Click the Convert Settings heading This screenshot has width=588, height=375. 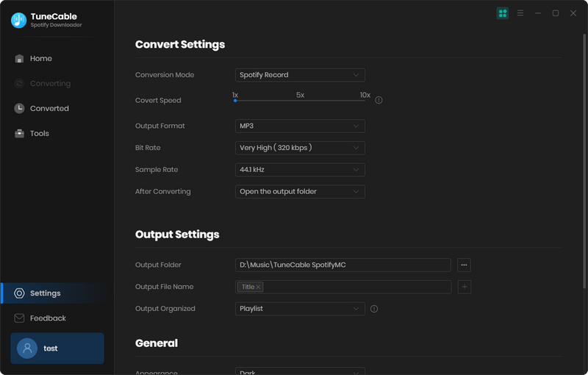tap(180, 45)
